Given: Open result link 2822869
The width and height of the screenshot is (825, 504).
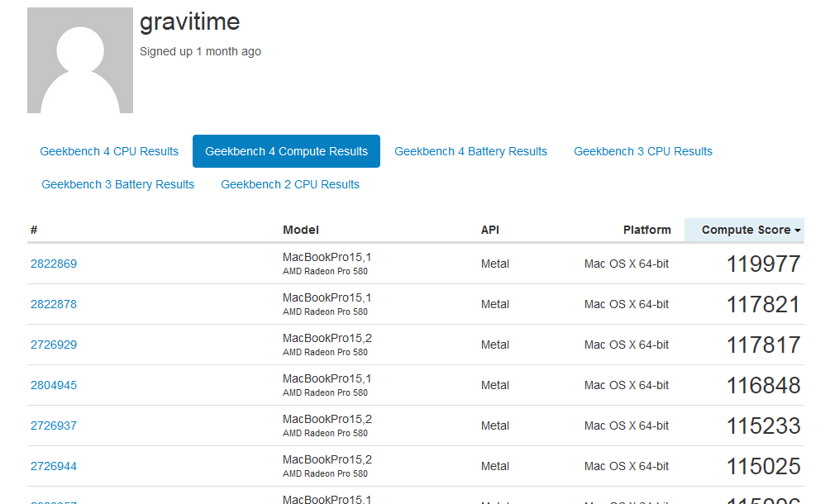Looking at the screenshot, I should pos(54,264).
